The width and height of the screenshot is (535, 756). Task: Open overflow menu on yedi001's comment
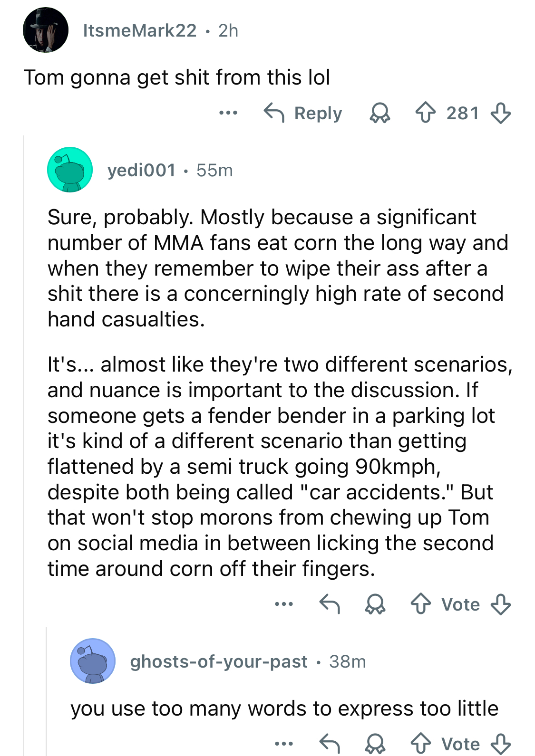tap(284, 604)
